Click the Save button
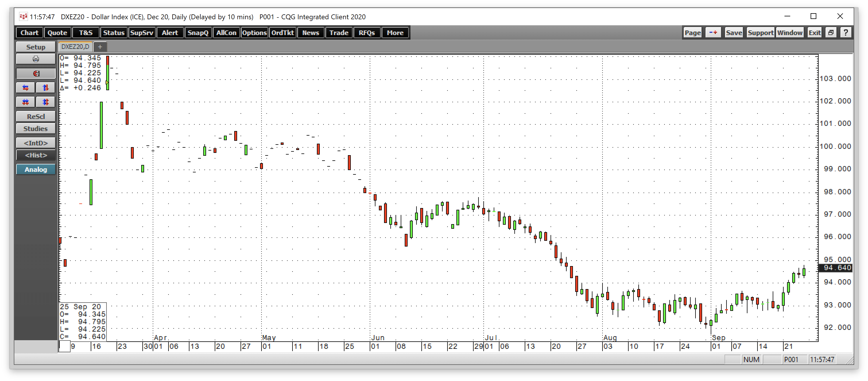This screenshot has height=381, width=868. point(734,33)
